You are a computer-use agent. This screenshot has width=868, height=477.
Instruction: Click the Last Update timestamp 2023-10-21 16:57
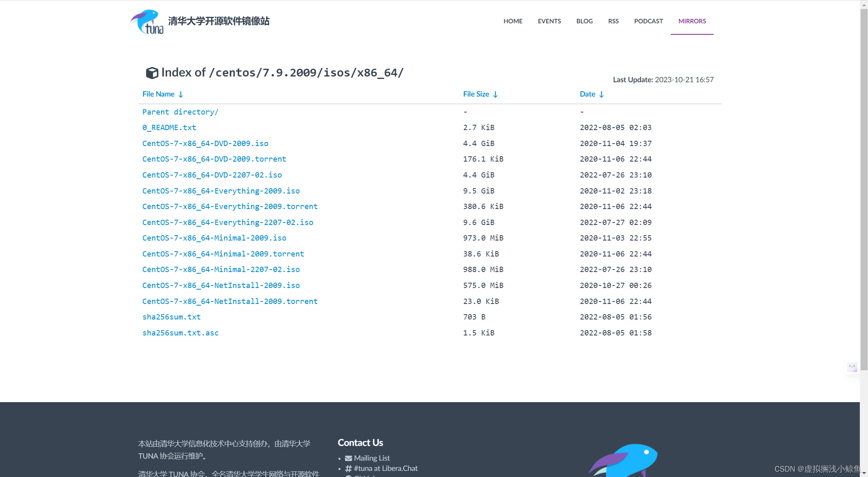pyautogui.click(x=684, y=80)
